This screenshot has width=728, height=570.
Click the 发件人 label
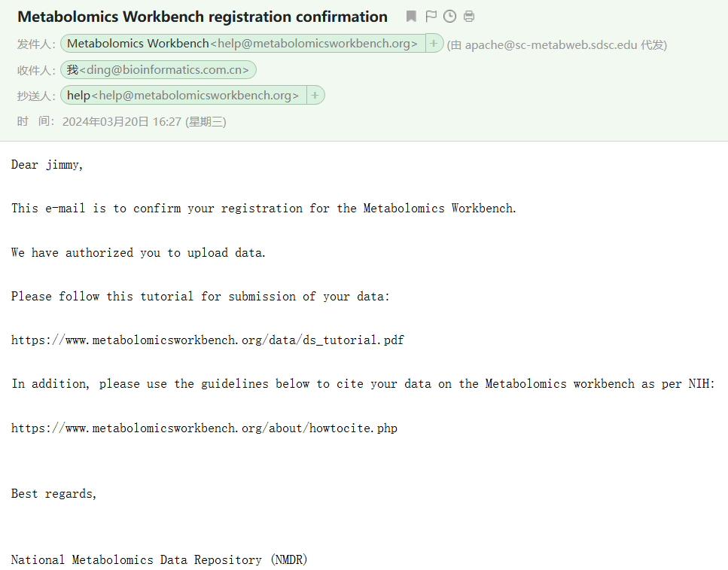(x=35, y=44)
